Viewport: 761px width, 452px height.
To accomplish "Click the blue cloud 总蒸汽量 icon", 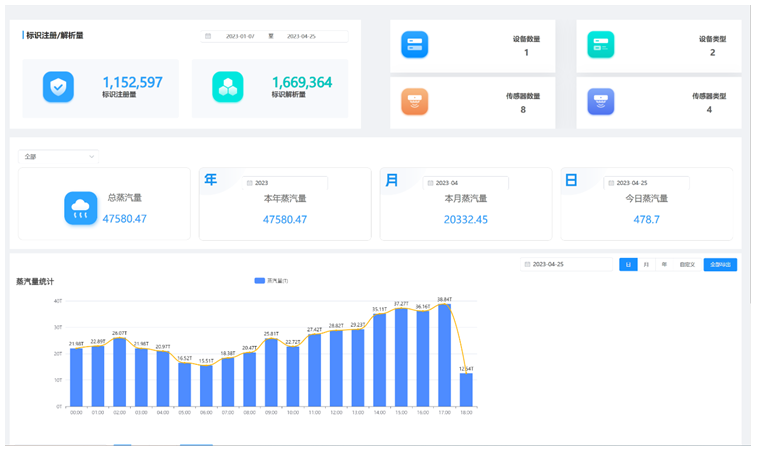I will click(81, 208).
